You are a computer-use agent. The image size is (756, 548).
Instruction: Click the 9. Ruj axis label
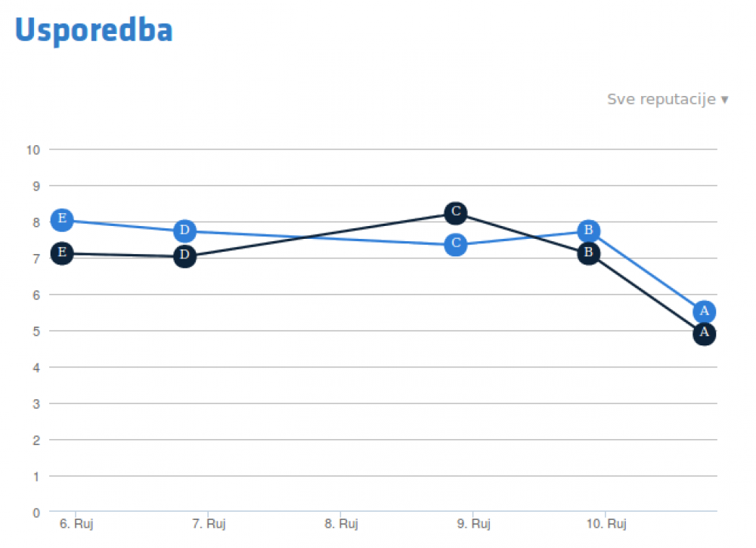point(474,524)
